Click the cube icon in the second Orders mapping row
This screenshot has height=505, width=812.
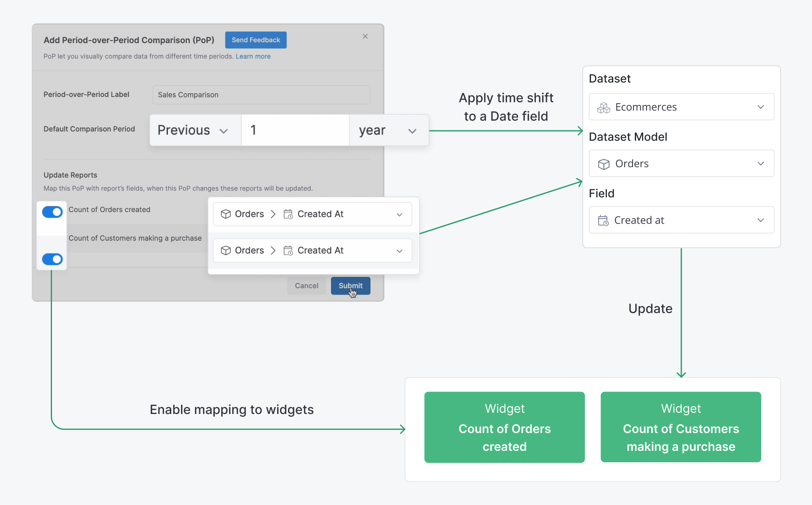226,251
